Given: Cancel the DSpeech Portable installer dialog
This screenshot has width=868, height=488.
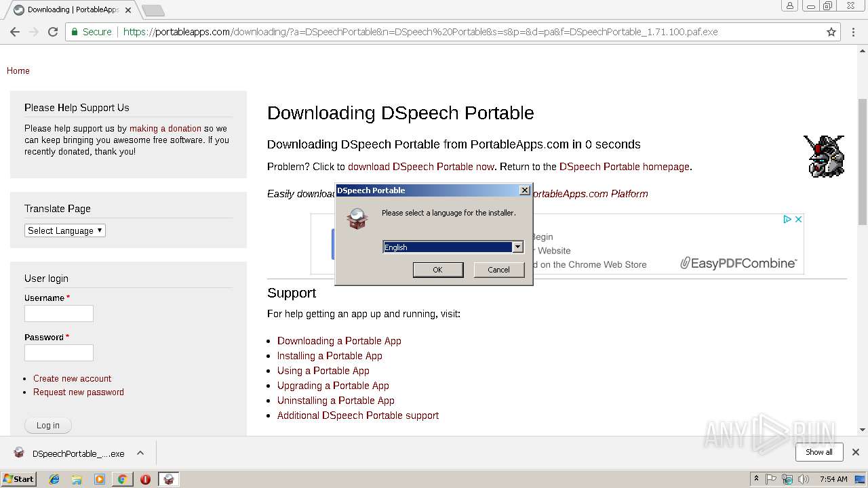Looking at the screenshot, I should (498, 270).
